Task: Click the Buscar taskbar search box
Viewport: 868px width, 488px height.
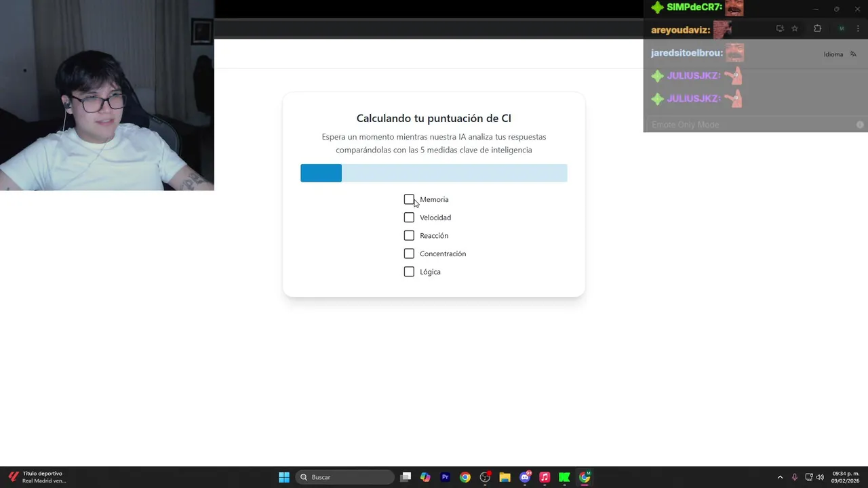Action: coord(344,477)
